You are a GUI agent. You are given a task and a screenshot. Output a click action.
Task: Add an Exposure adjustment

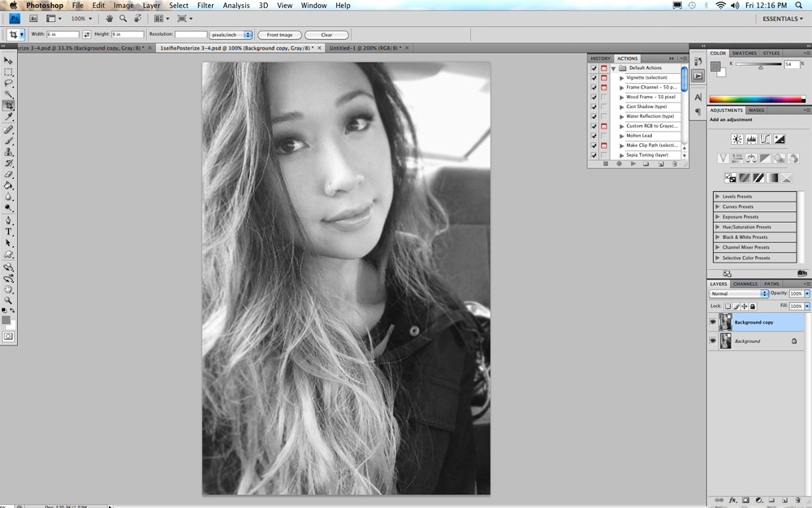point(779,139)
